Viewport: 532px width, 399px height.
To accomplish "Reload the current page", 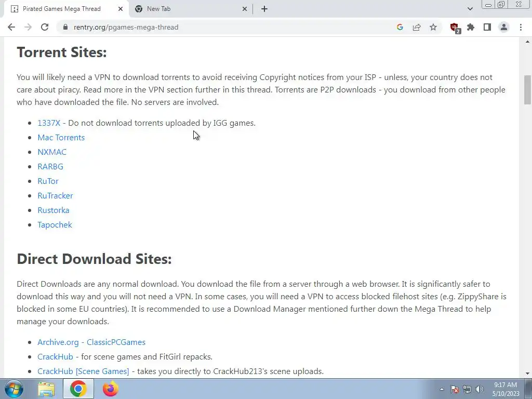I will pyautogui.click(x=45, y=27).
